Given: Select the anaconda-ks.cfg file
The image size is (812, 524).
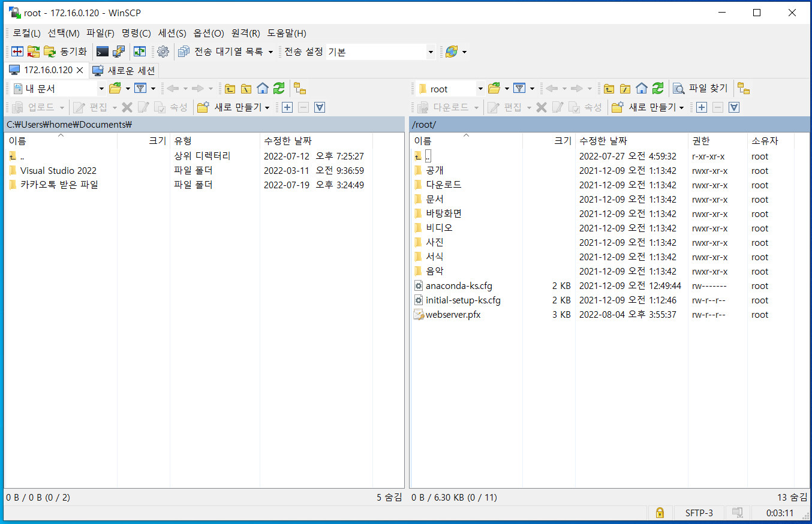Looking at the screenshot, I should pyautogui.click(x=459, y=285).
